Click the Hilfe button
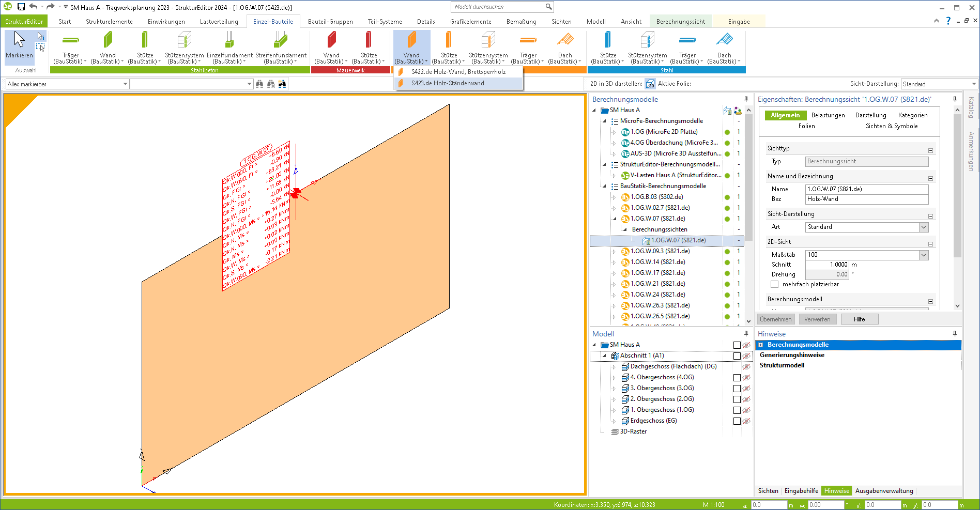 click(x=859, y=319)
